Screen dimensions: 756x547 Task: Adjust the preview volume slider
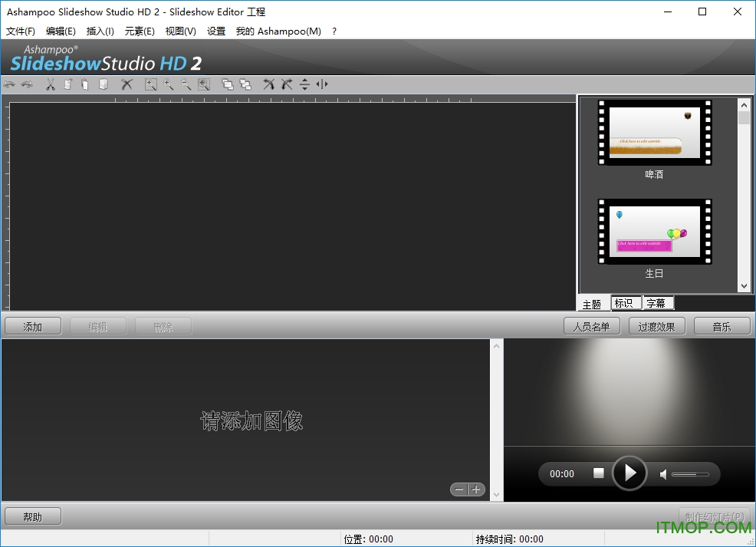pos(690,474)
